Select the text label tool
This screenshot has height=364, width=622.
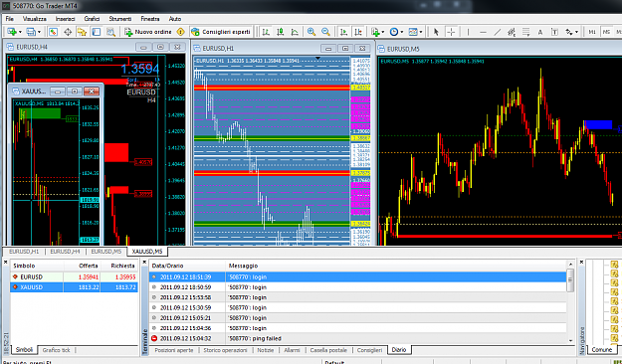pos(554,32)
